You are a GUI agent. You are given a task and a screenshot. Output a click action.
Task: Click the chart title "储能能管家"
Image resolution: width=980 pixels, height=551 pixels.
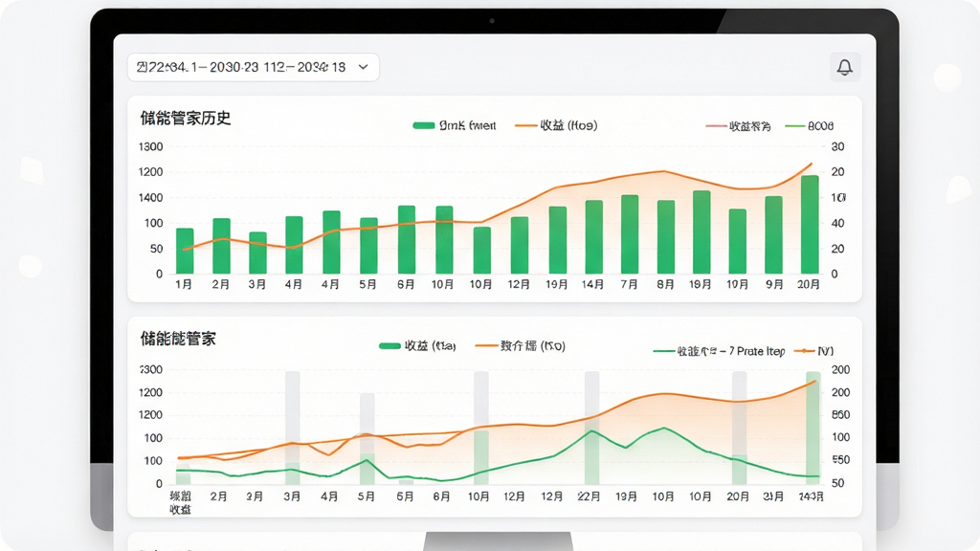pos(178,339)
